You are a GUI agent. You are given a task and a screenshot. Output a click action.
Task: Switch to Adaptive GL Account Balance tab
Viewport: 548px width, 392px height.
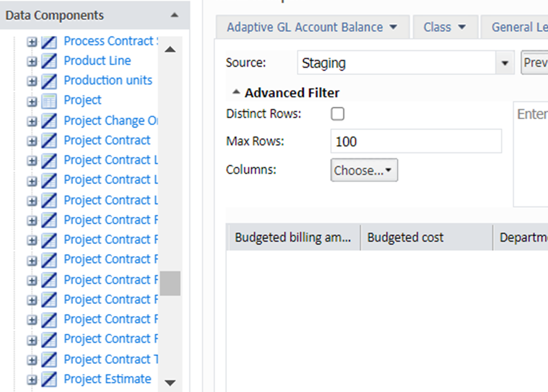point(312,27)
